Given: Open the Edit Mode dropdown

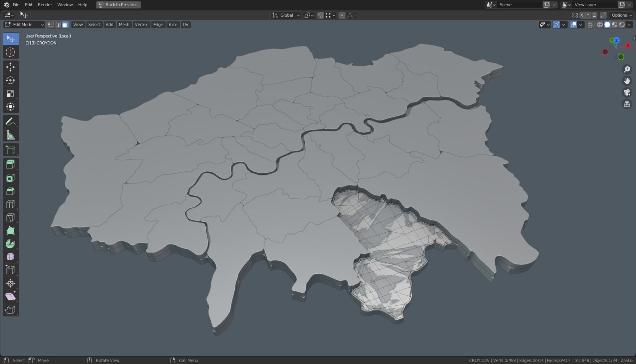Looking at the screenshot, I should 24,25.
